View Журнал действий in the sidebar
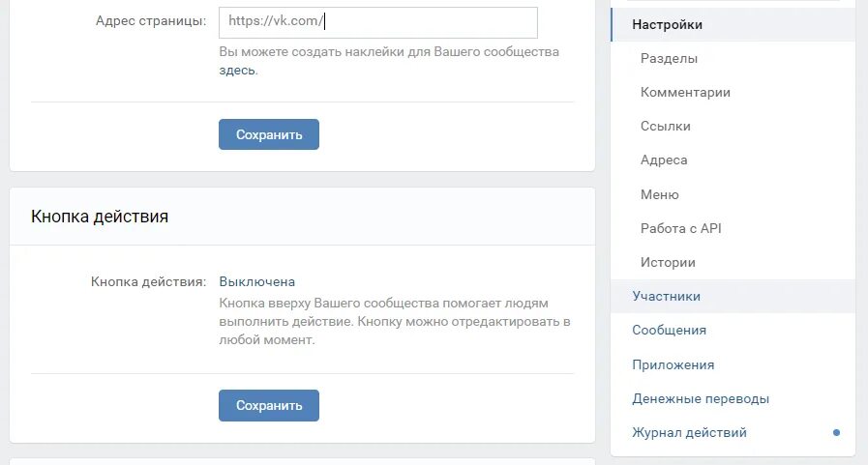The height and width of the screenshot is (465, 868). pyautogui.click(x=689, y=432)
